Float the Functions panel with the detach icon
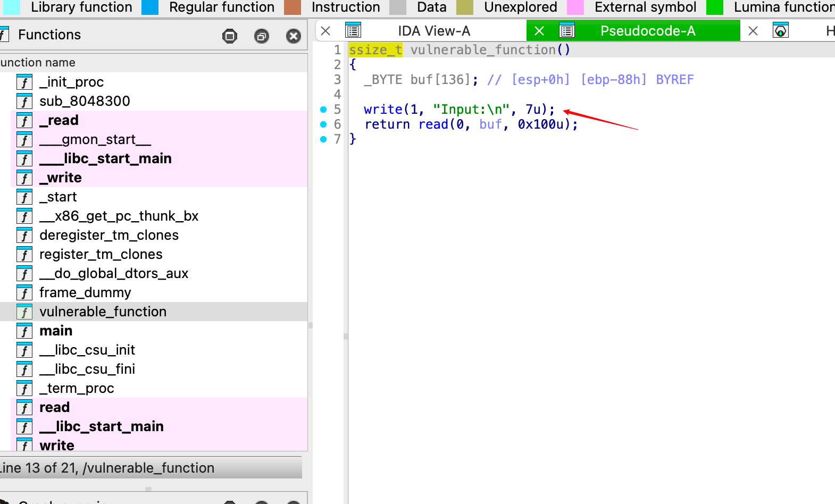 [261, 36]
